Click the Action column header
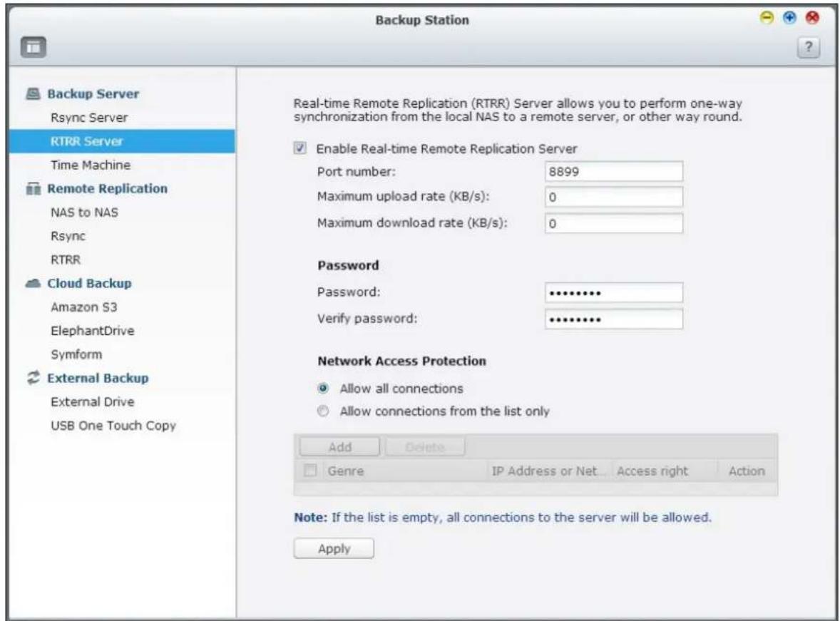Viewport: 840px width, 621px height. click(x=747, y=471)
